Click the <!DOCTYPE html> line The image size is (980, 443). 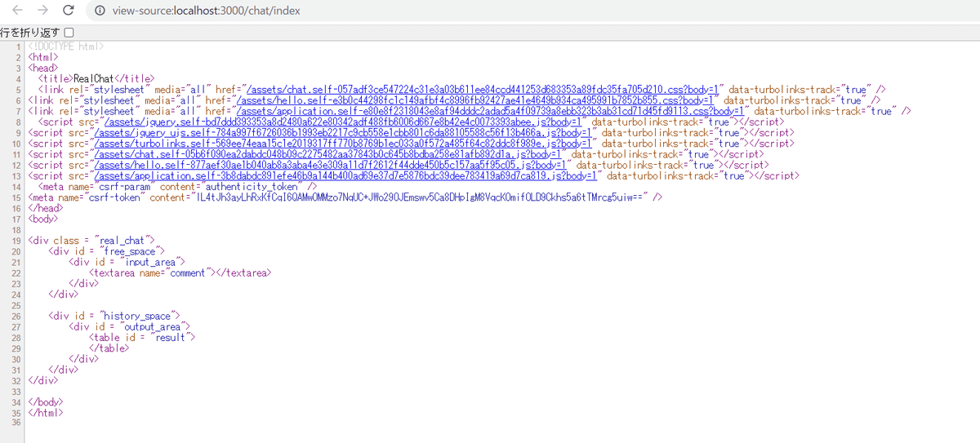point(66,47)
